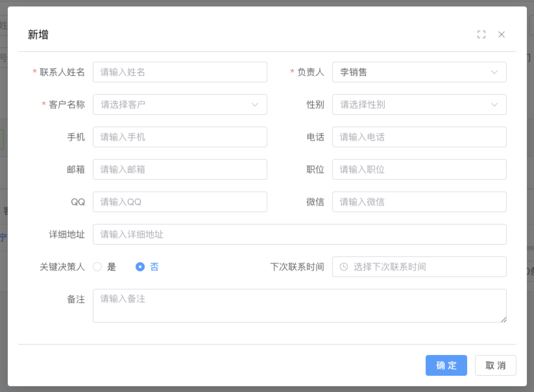Focus the 邮箱 email input field
The image size is (534, 392).
coord(180,169)
